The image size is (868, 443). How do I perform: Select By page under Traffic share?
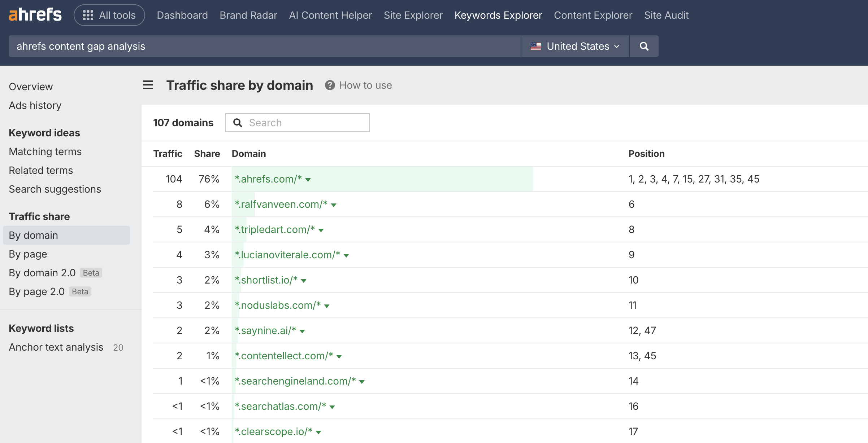pos(28,254)
